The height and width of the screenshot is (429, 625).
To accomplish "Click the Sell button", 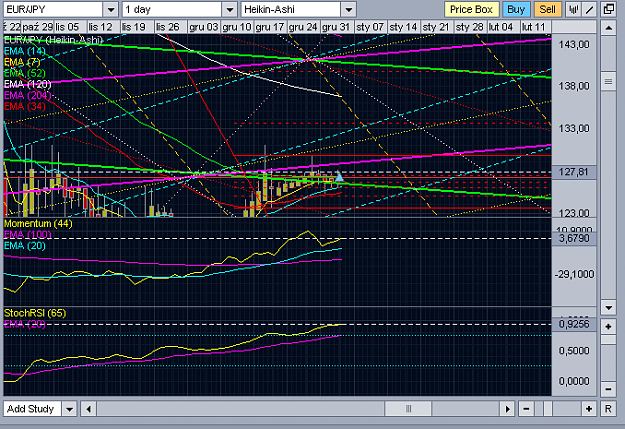I will [547, 9].
